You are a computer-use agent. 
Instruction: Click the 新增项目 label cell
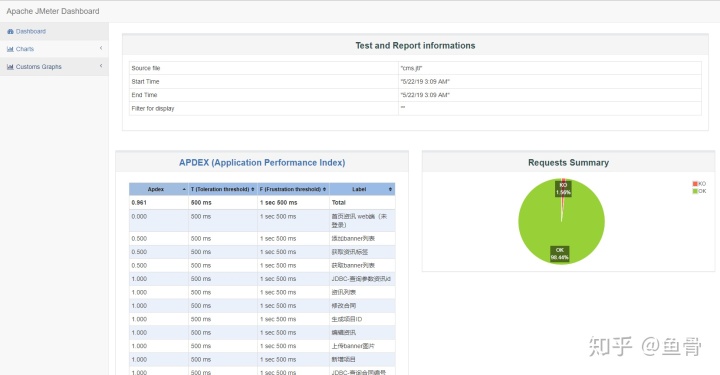pos(362,359)
